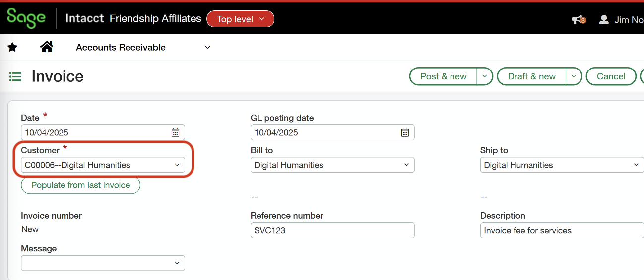Open favorites star icon

[13, 47]
